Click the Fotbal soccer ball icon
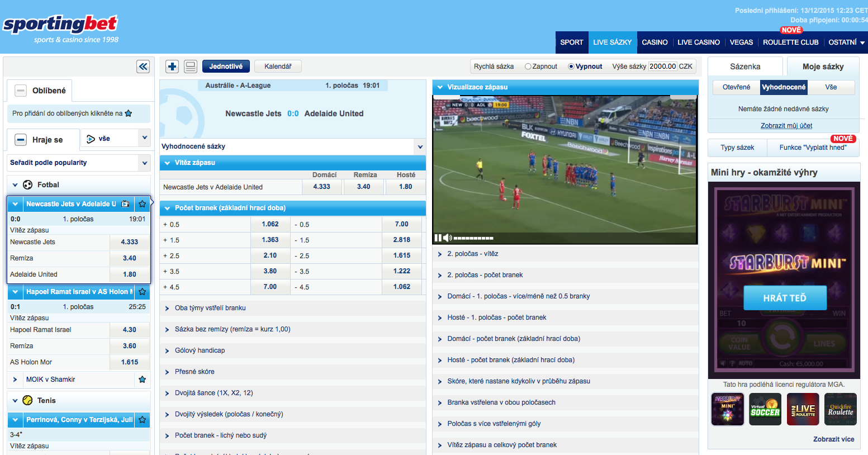868x455 pixels. coord(27,184)
